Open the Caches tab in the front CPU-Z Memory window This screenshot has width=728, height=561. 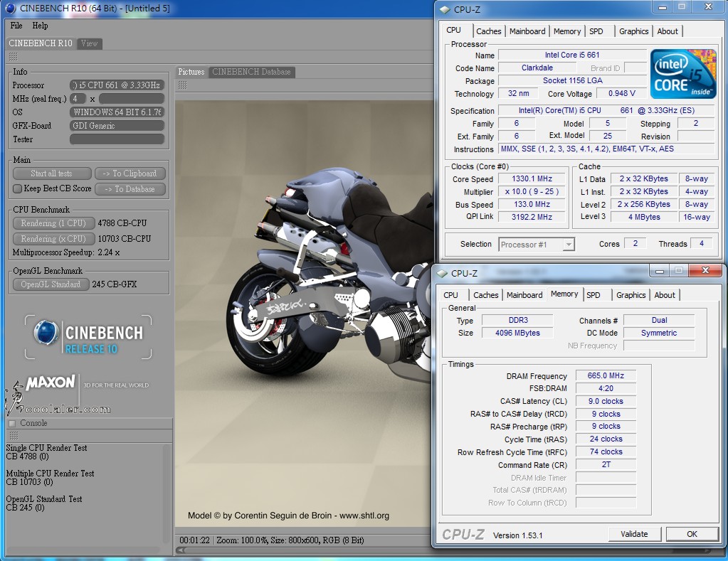[x=486, y=295]
